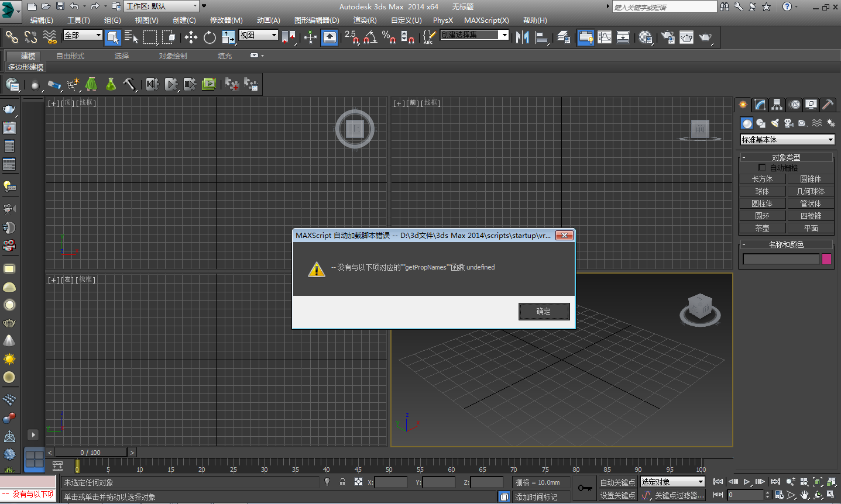Open the 渲染(R) menu

tap(365, 20)
